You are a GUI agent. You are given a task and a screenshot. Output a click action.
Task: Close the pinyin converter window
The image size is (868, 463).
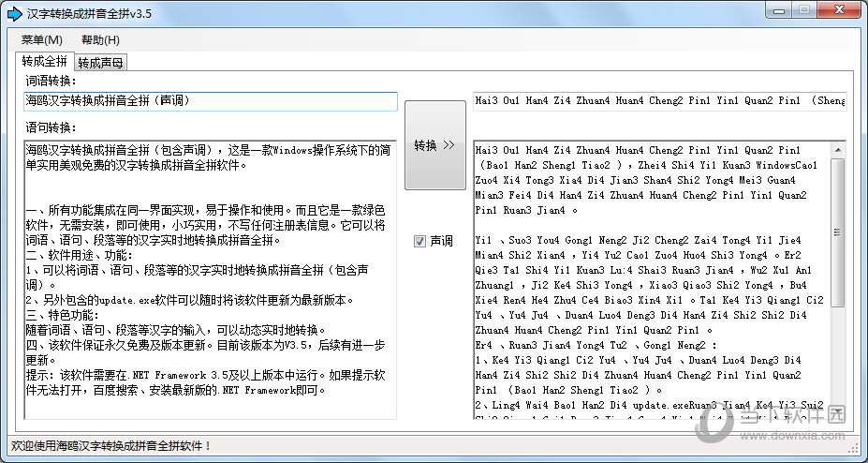tap(838, 10)
